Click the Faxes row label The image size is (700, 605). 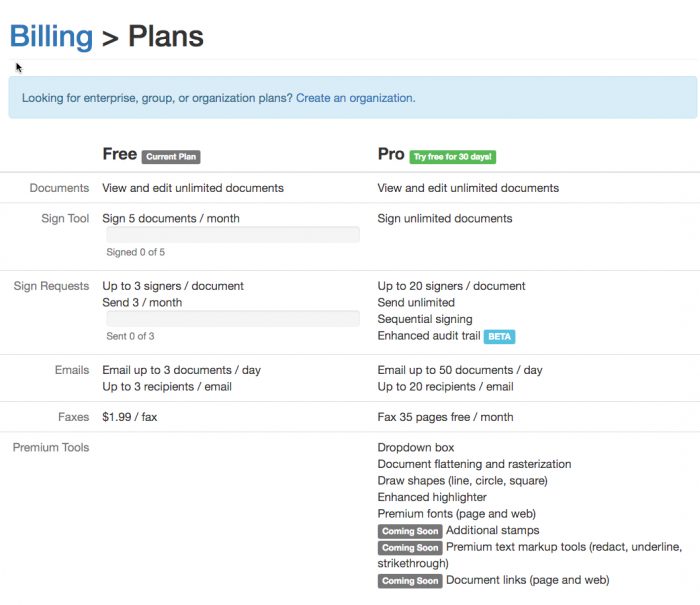pos(73,417)
